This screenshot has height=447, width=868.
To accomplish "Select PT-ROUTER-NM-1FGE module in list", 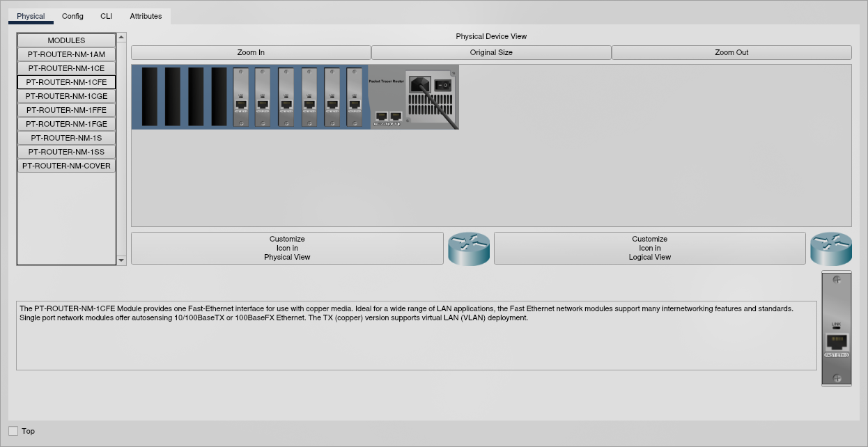I will [66, 124].
